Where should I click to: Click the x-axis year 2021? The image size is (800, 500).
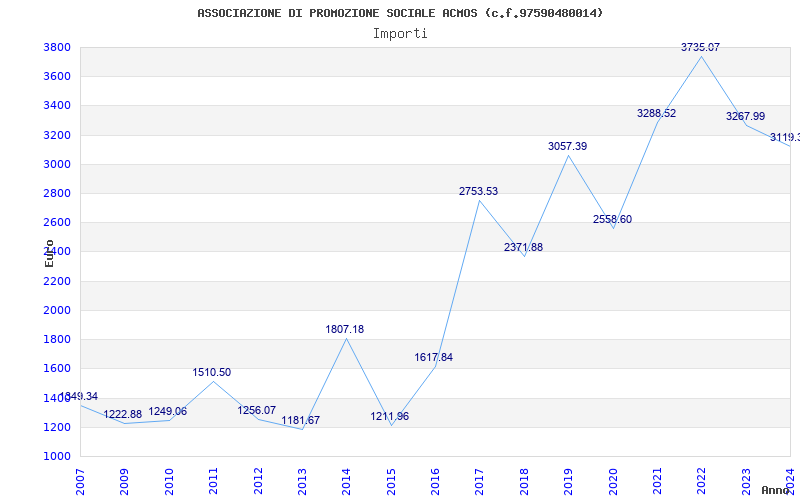coord(657,482)
